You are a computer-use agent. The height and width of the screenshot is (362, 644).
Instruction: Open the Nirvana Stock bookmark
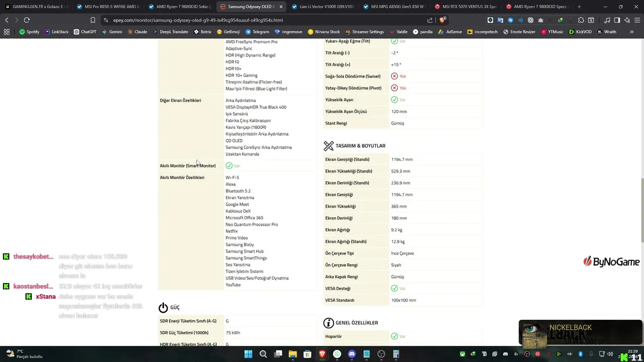coord(324,32)
